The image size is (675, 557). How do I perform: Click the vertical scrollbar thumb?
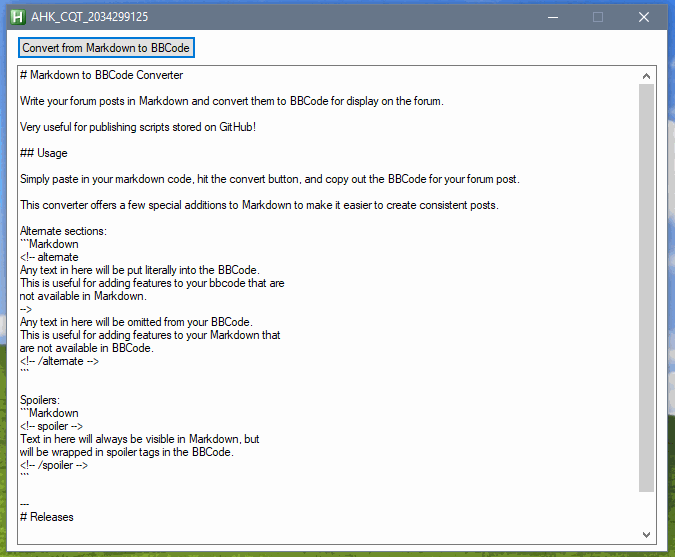(646, 288)
